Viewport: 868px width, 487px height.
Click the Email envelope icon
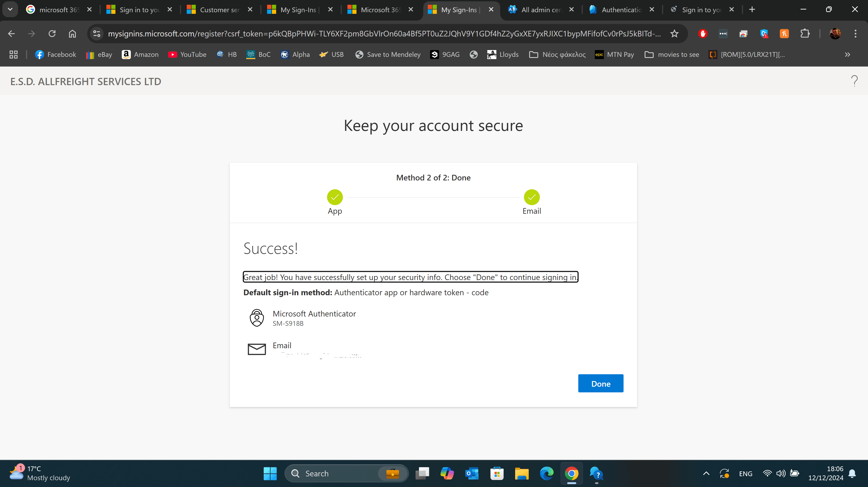[257, 349]
